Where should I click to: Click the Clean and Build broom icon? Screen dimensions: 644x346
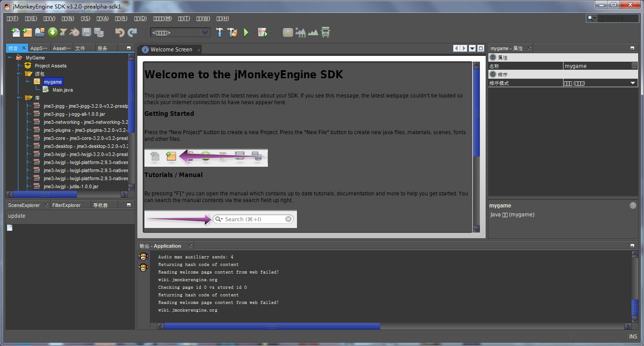(x=232, y=32)
